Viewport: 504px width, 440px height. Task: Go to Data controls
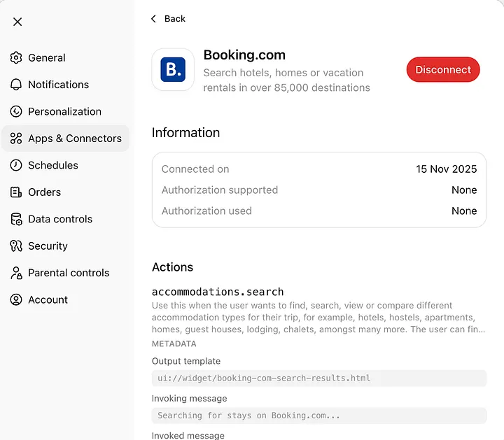point(65,219)
